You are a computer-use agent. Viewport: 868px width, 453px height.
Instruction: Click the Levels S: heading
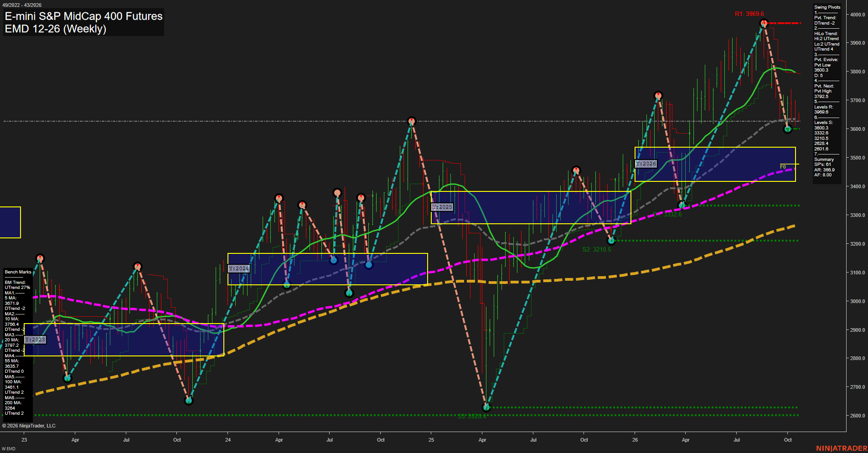click(x=824, y=123)
